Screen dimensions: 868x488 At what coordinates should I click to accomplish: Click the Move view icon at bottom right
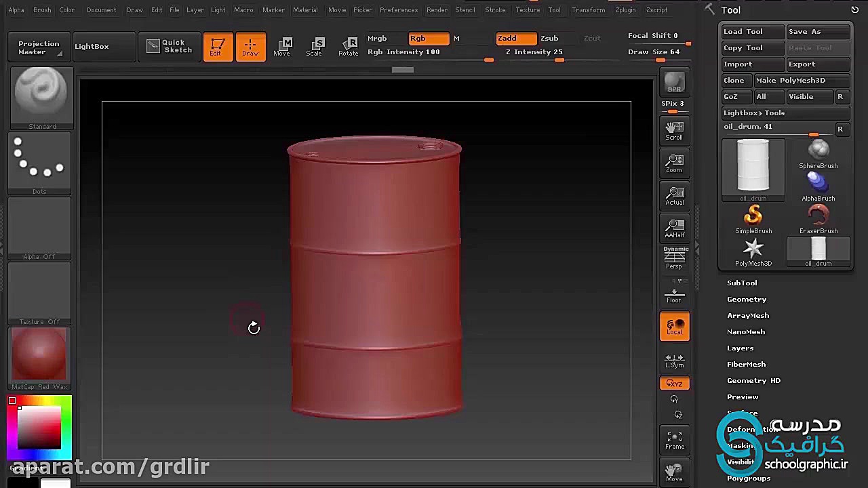click(x=674, y=472)
